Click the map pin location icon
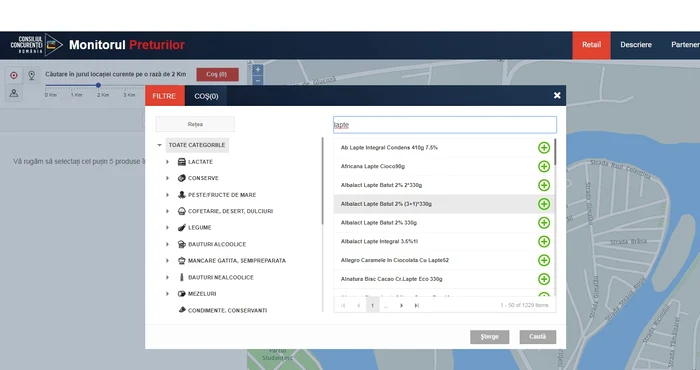 coord(32,75)
